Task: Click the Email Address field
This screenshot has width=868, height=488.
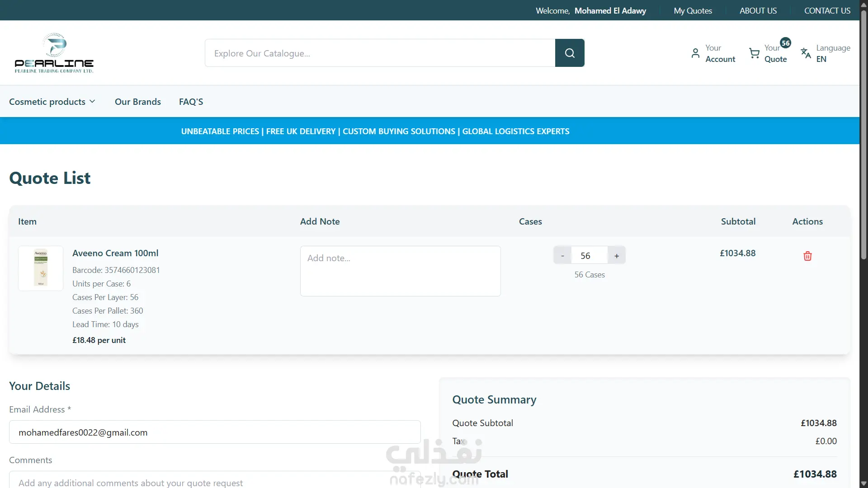Action: coord(215,432)
